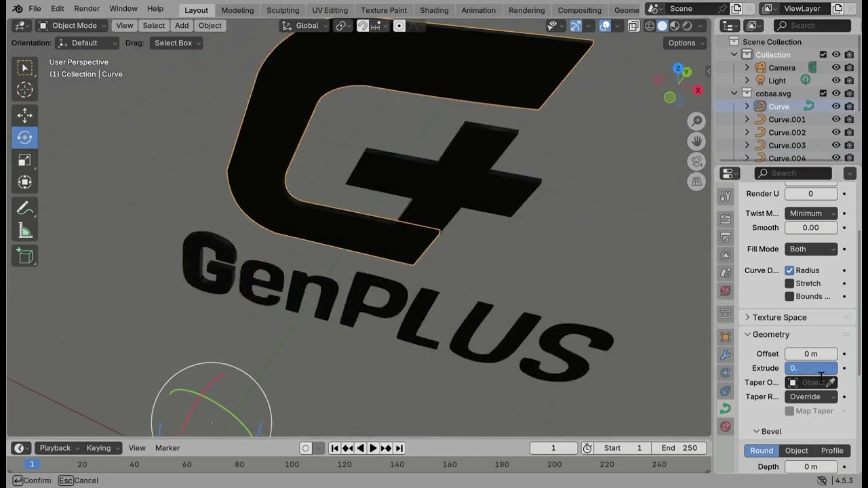The image size is (868, 488).
Task: Select the Rotate tool
Action: pos(24,138)
